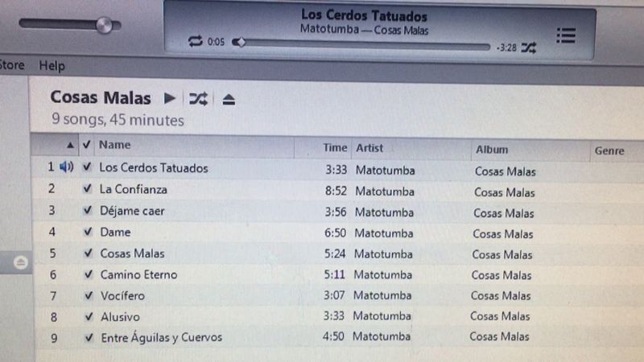Uncheck the Vocífero song checkbox

[x=89, y=294]
